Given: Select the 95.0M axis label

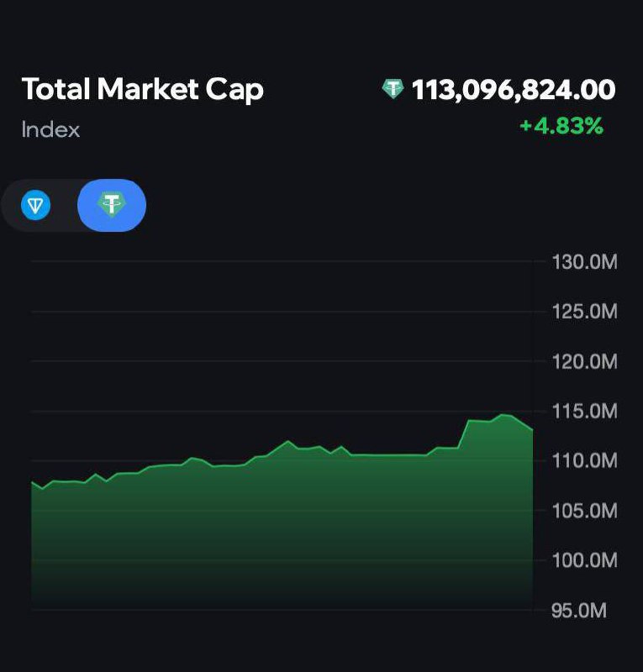Looking at the screenshot, I should coord(579,611).
